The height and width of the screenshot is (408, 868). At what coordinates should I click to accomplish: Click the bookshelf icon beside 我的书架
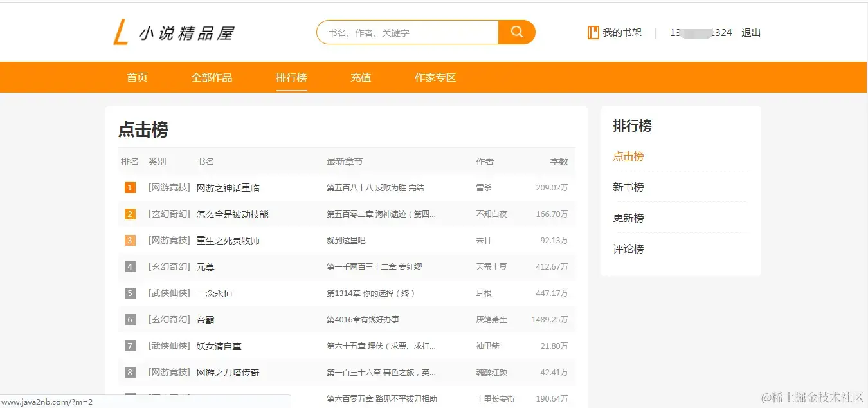click(x=593, y=32)
